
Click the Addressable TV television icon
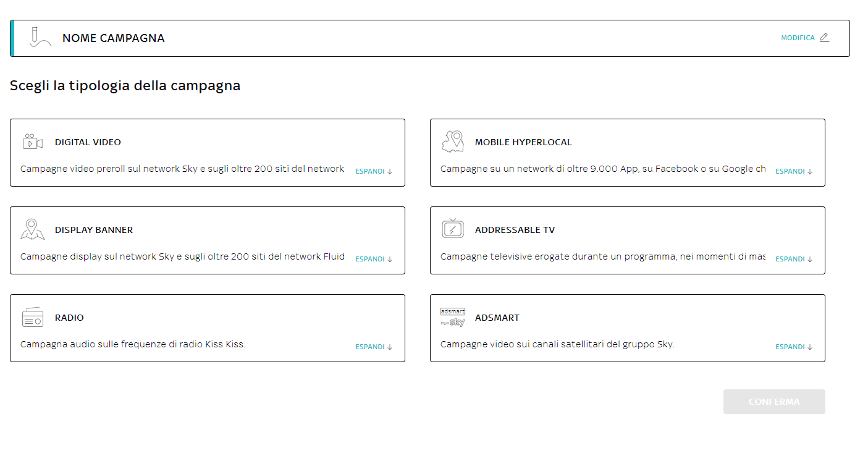tap(453, 229)
